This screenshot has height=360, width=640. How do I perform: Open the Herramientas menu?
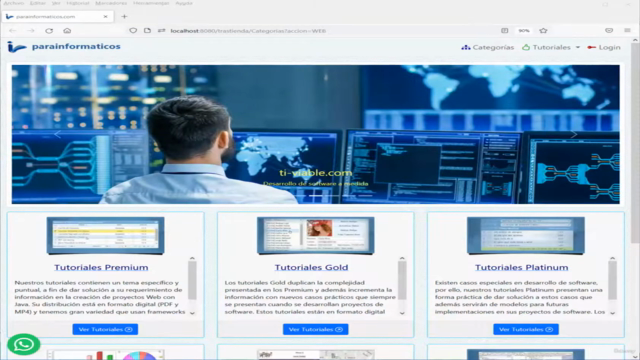pyautogui.click(x=151, y=3)
